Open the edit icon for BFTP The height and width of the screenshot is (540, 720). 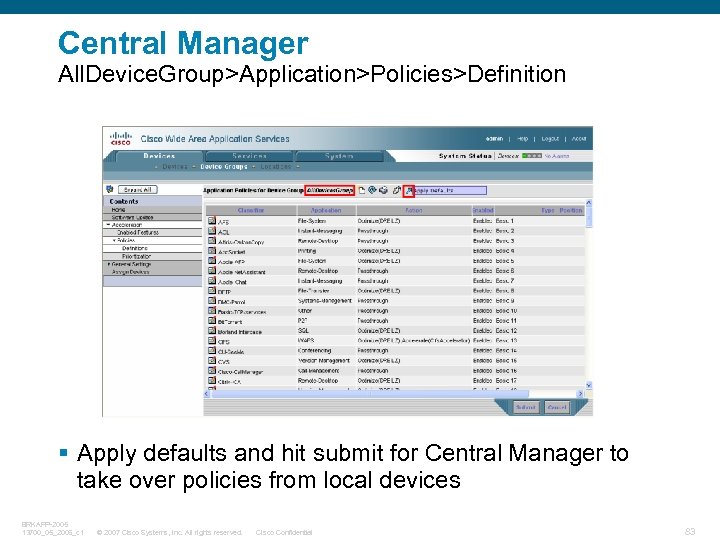(212, 291)
